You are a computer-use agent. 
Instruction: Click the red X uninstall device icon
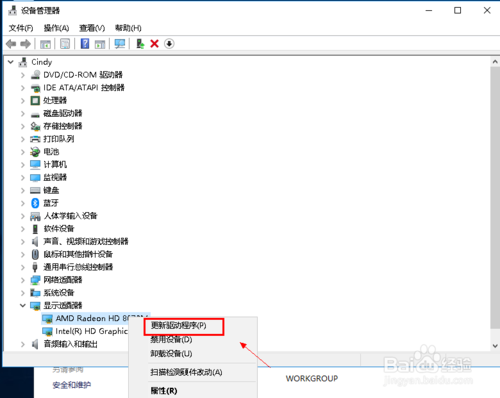[154, 44]
